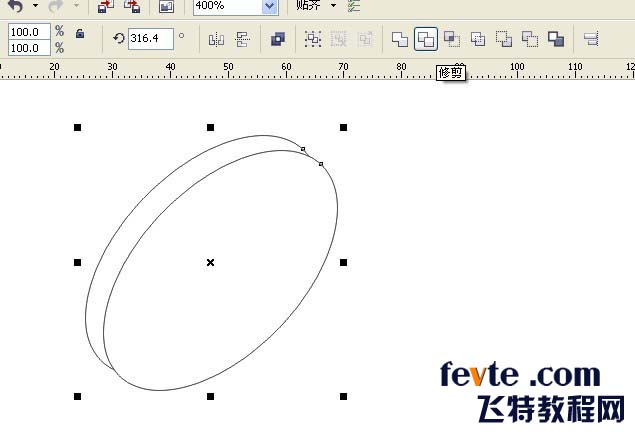Click the middle-left selection handle

point(77,262)
